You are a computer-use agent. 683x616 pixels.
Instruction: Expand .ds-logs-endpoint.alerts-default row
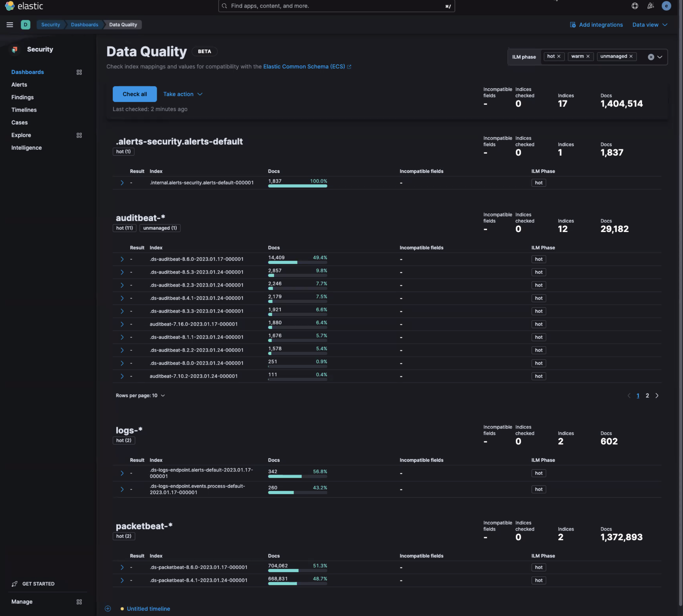(122, 473)
